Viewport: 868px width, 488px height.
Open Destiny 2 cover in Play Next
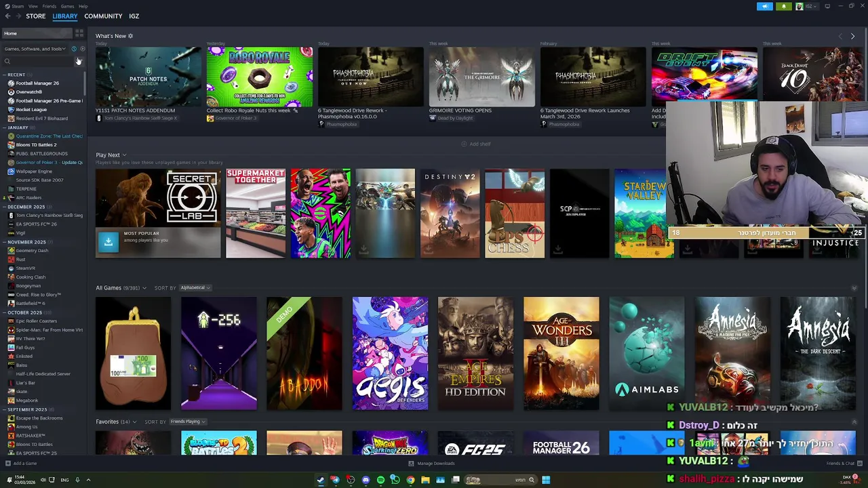450,213
